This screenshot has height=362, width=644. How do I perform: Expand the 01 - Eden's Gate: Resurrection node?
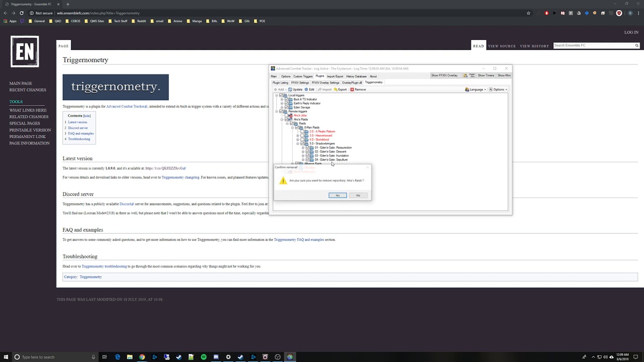point(303,148)
